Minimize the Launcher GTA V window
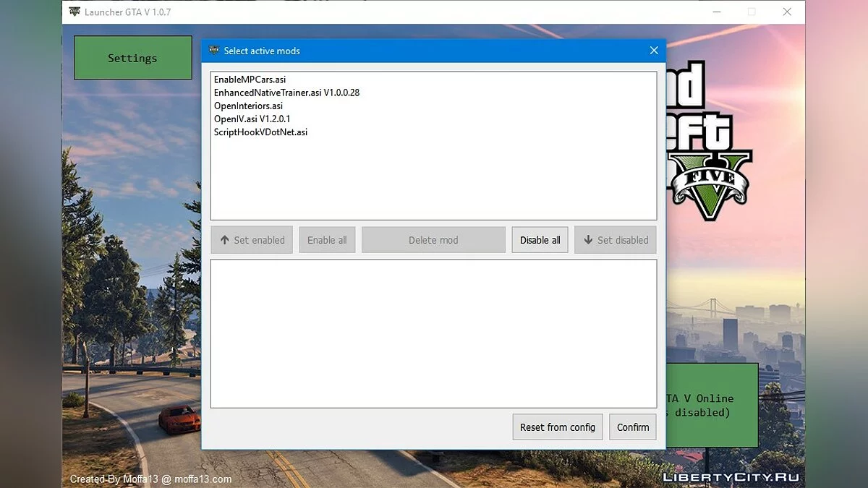The width and height of the screenshot is (868, 488). (x=716, y=12)
